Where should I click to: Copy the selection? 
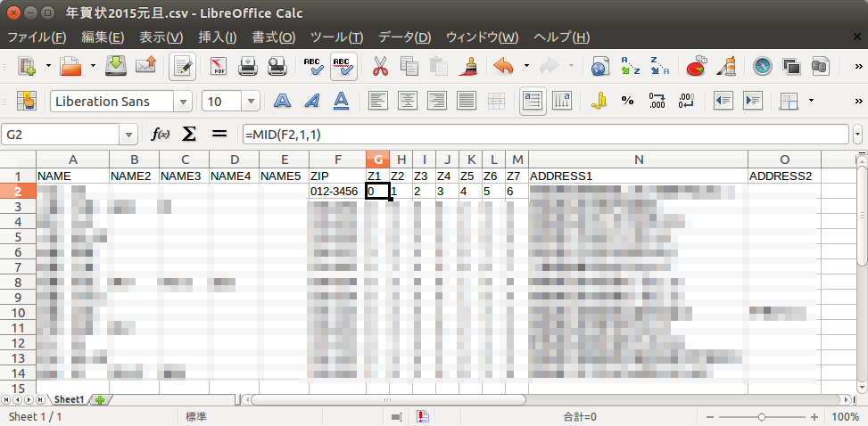(x=409, y=67)
